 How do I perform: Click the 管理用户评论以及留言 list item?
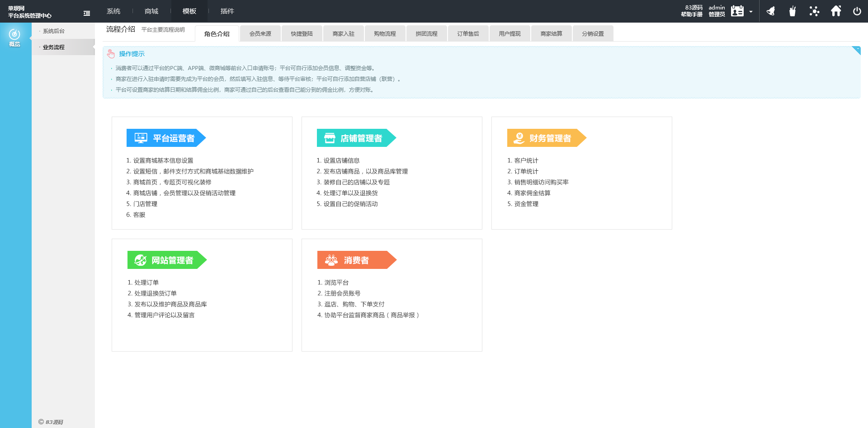coord(161,315)
